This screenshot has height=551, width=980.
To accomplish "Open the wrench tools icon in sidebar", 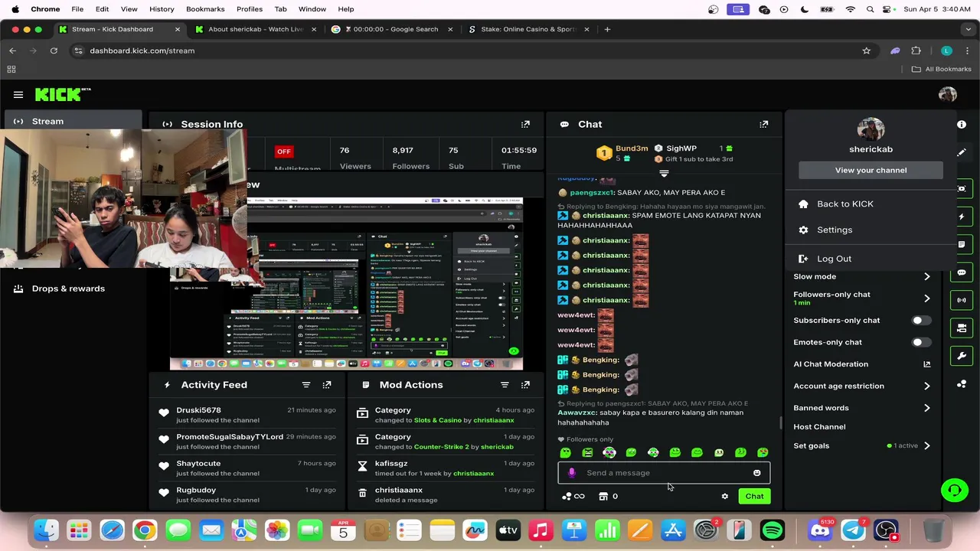I will [962, 356].
